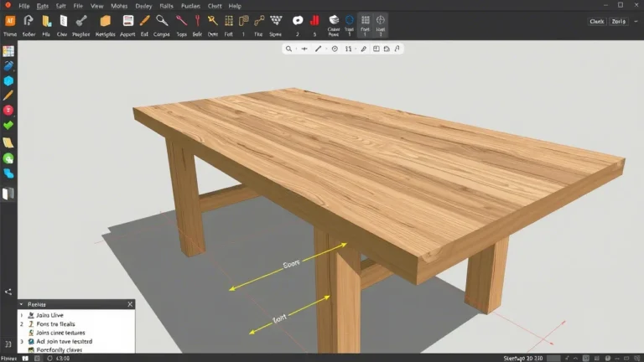Click the blue circle toolbar icon
The image size is (644, 362).
(x=349, y=20)
